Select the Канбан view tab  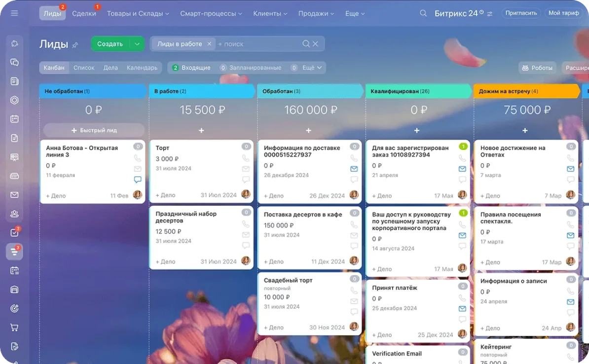tap(54, 68)
